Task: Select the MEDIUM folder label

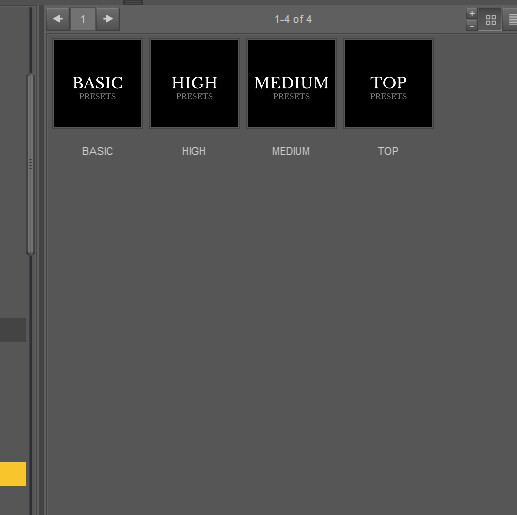Action: (x=291, y=151)
